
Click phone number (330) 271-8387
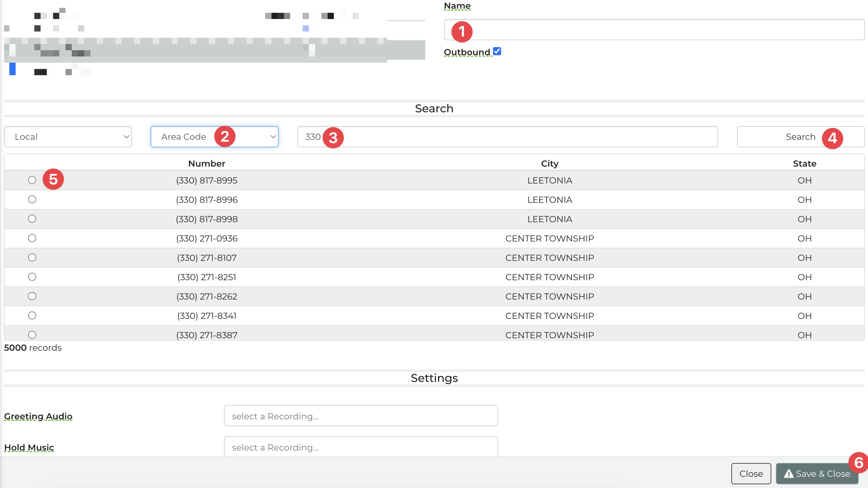(x=207, y=335)
